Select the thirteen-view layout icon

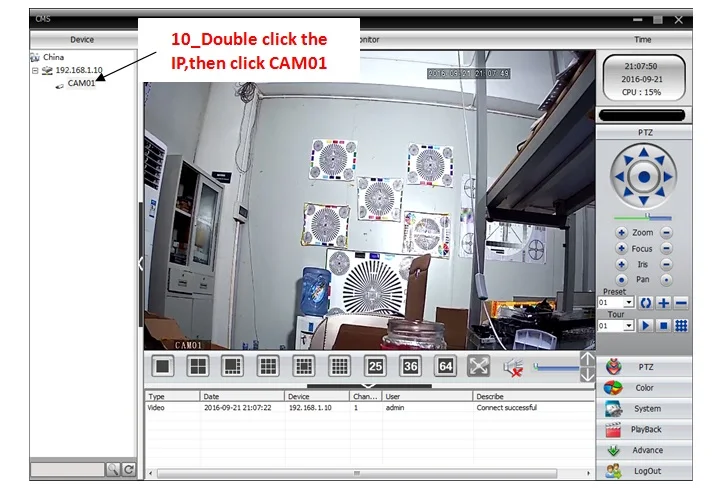click(x=304, y=366)
